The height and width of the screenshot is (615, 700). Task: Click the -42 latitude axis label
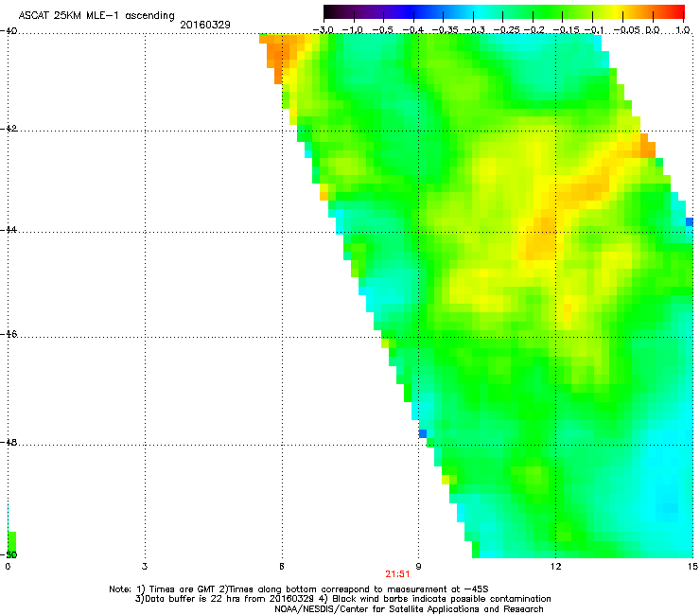tap(9, 129)
